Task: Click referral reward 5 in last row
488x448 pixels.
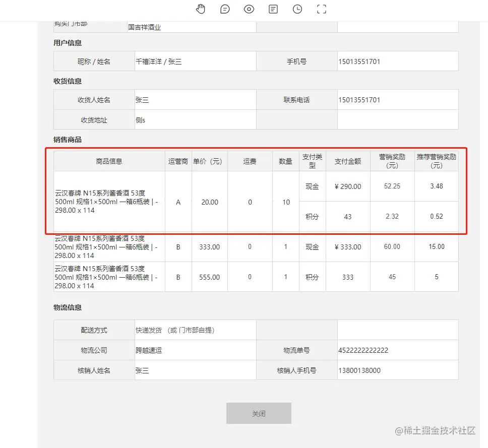Action: click(437, 277)
